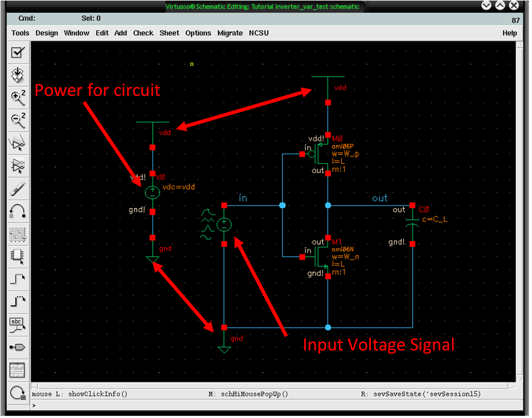Click the 'w=W_n' NMOS width parameter
532x418 pixels.
pos(345,257)
